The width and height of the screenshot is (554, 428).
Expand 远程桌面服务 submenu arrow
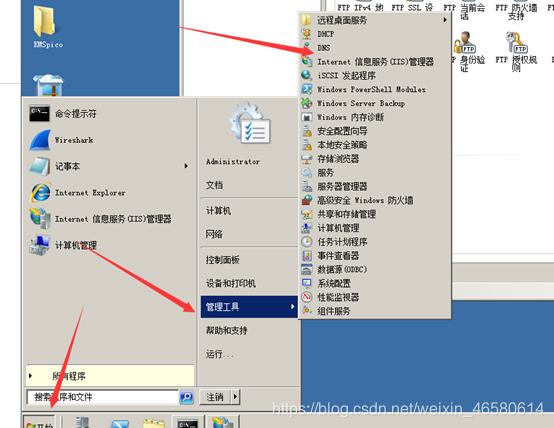[445, 20]
